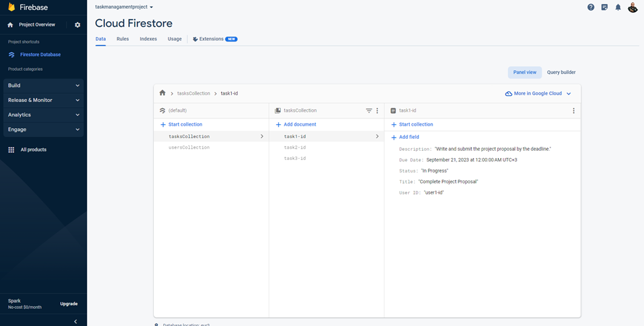This screenshot has width=644, height=326.
Task: Open task1-id document three-dot menu
Action: tap(574, 110)
